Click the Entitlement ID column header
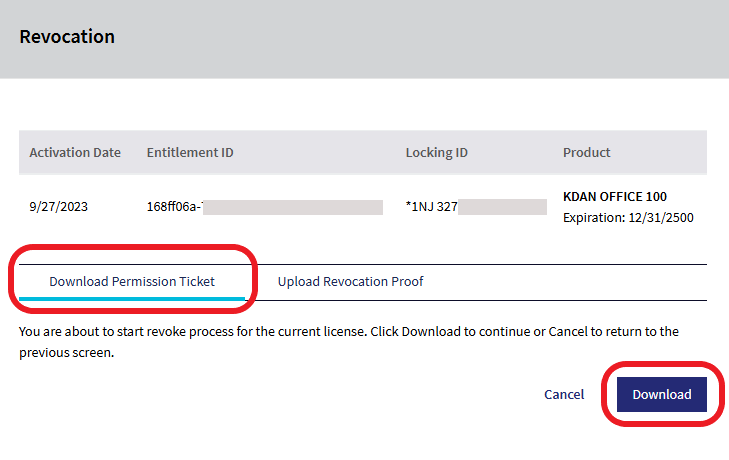 (x=190, y=153)
